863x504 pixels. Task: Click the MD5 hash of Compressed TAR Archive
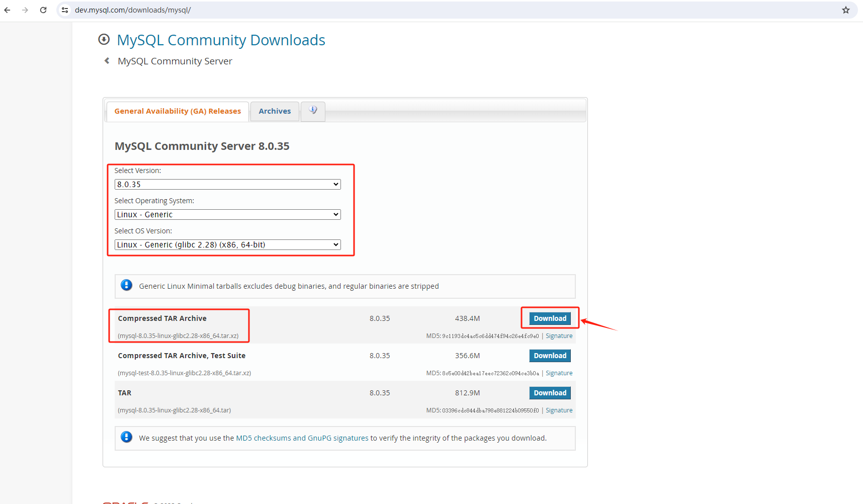coord(490,336)
